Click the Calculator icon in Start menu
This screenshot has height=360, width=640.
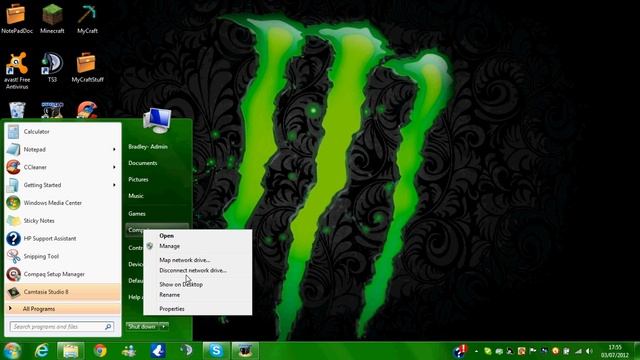coord(13,131)
